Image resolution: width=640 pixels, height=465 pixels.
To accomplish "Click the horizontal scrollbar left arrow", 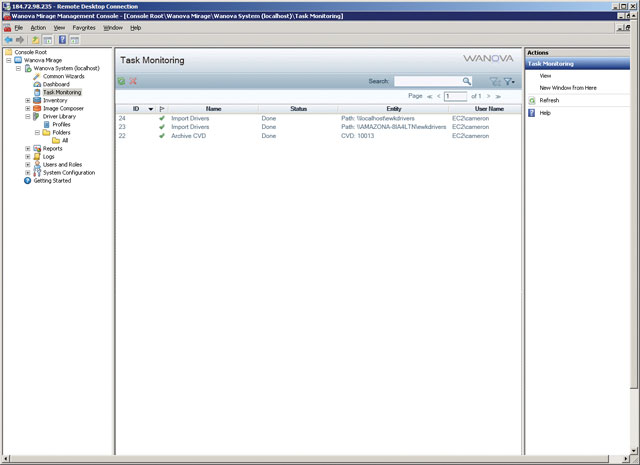I will [x=5, y=459].
